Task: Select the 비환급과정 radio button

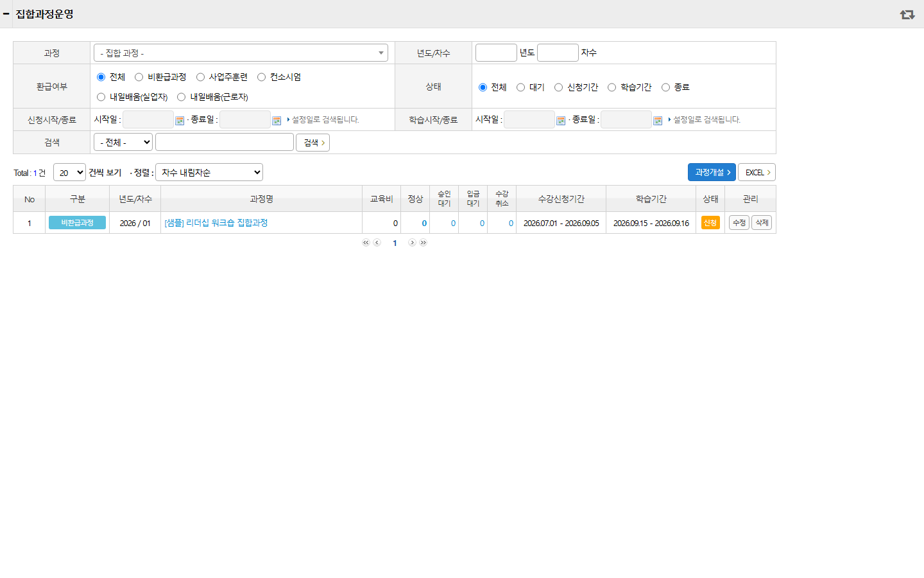Action: (139, 77)
